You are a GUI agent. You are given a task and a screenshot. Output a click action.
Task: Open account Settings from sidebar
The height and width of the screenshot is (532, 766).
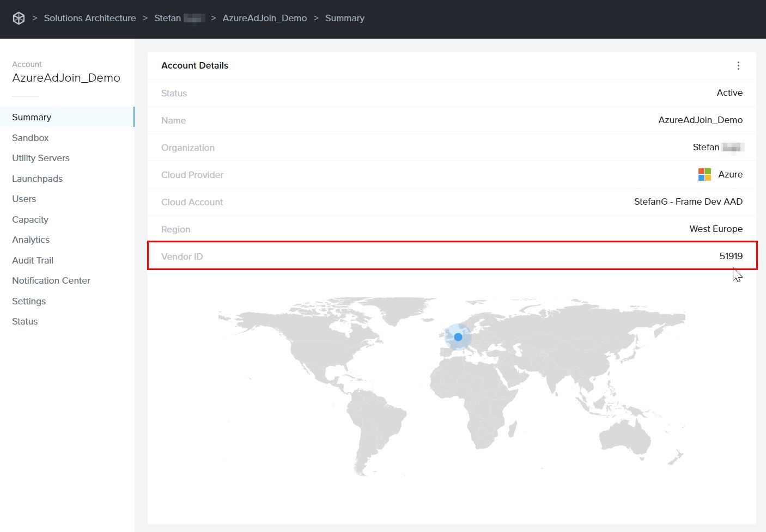click(x=29, y=302)
